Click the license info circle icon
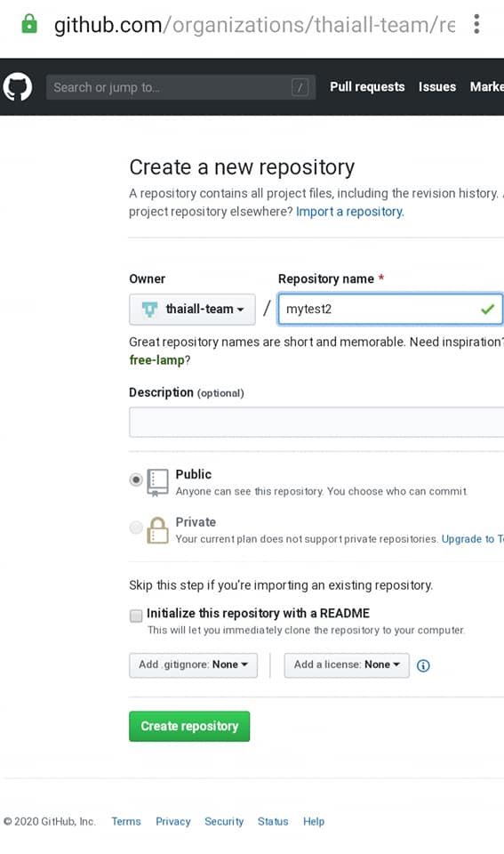 [x=423, y=665]
